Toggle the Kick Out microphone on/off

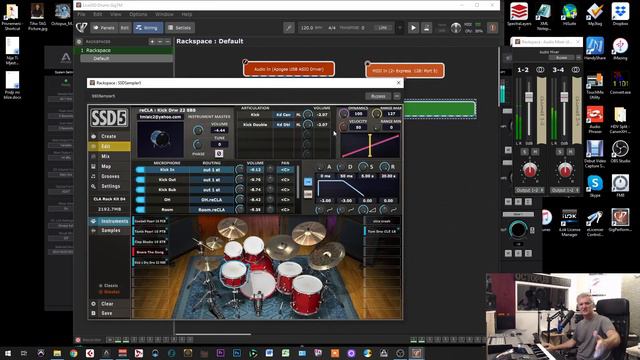tap(140, 180)
